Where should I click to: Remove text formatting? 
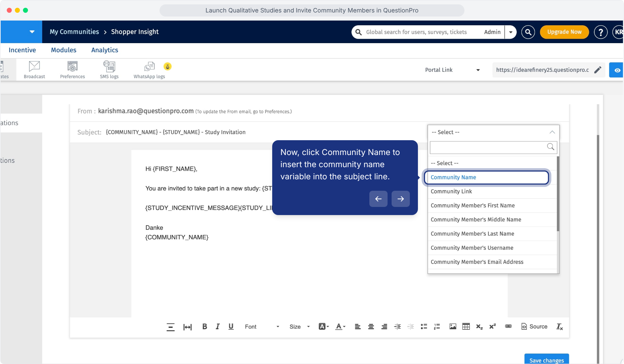tap(560, 326)
